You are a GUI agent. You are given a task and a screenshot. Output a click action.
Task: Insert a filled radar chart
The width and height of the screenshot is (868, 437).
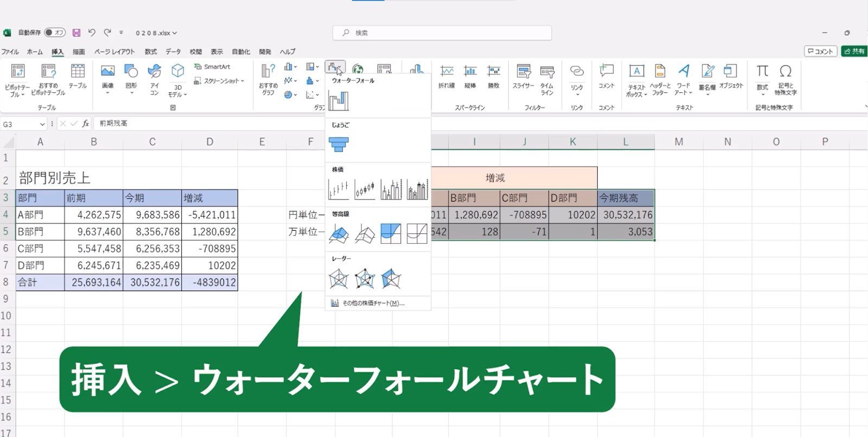click(391, 278)
